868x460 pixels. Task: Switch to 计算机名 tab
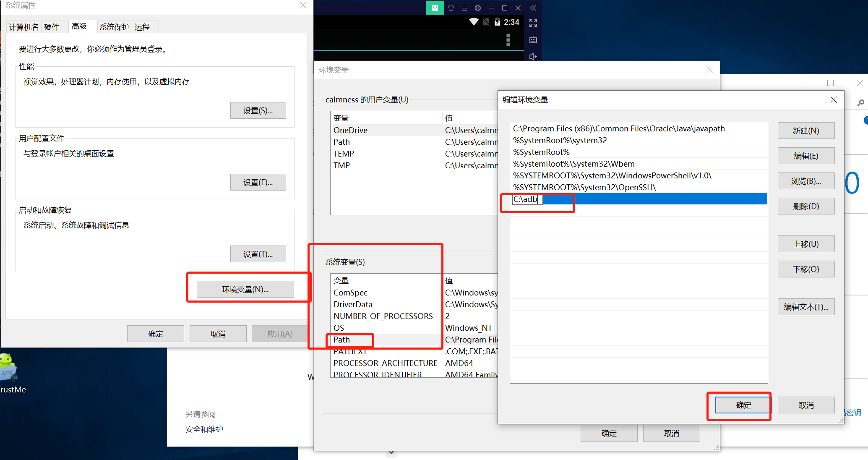click(24, 27)
